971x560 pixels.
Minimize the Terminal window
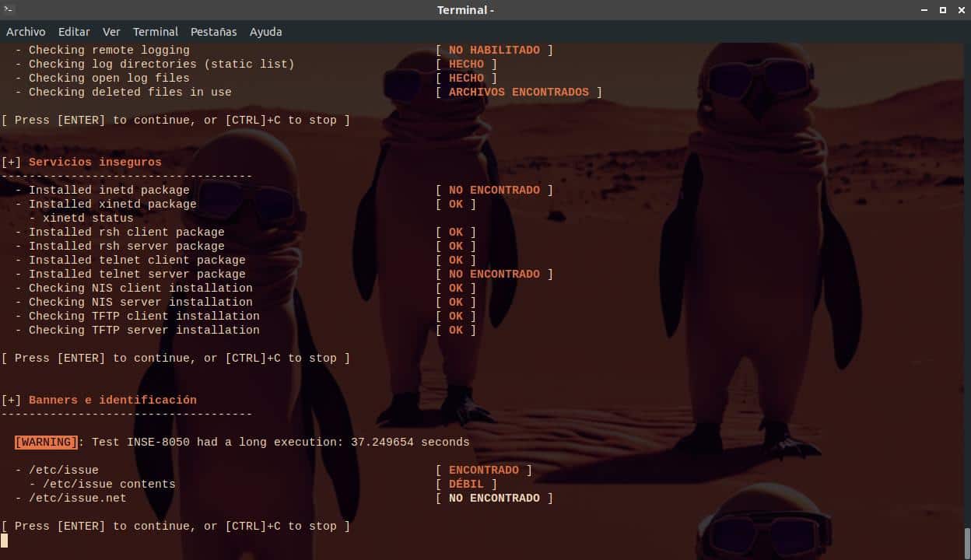click(925, 10)
